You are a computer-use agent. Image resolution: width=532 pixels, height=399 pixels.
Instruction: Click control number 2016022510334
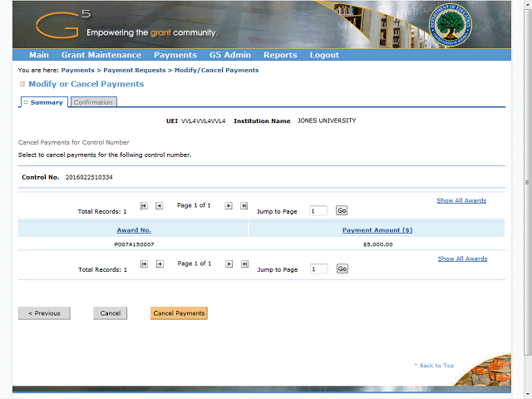(x=89, y=177)
